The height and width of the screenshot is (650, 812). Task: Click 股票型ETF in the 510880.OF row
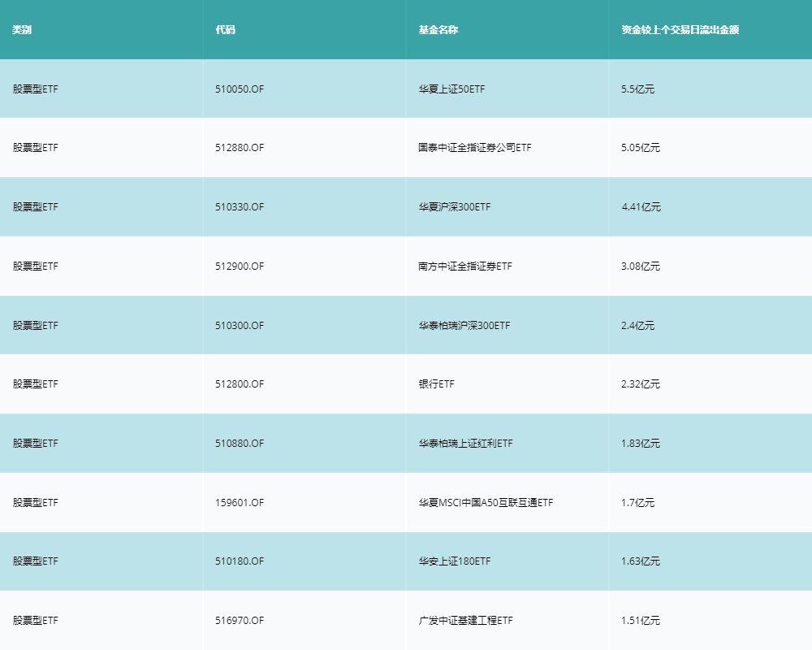(x=35, y=443)
